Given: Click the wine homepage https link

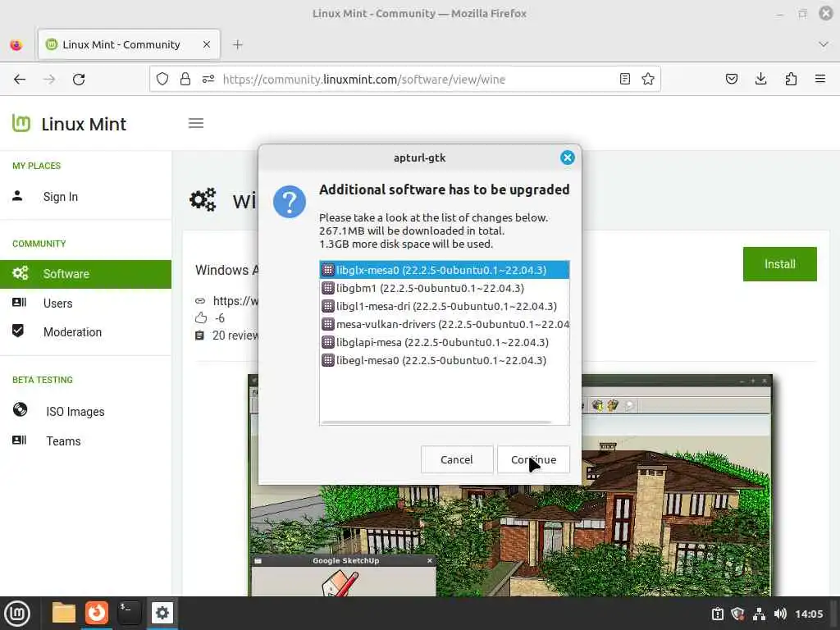Looking at the screenshot, I should tap(235, 301).
